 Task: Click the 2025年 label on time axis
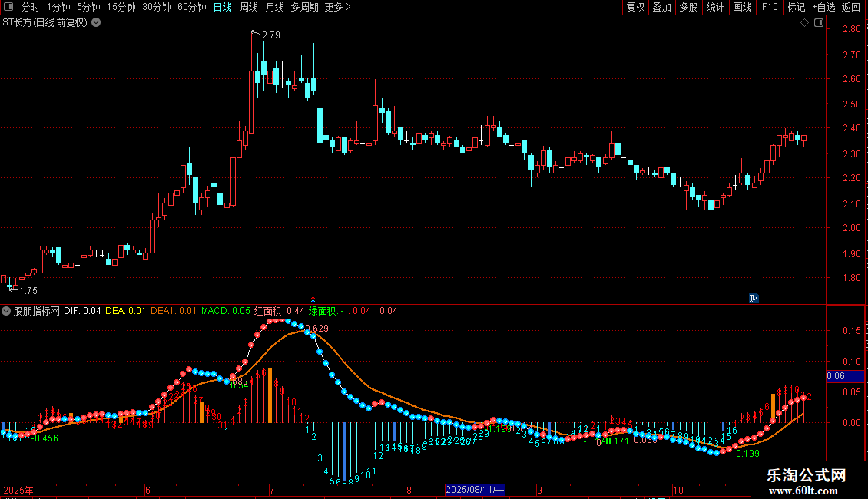[x=18, y=490]
